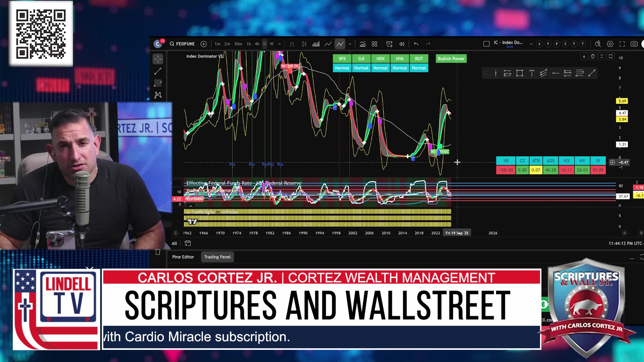644x362 pixels.
Task: Switch to the Trading Panel tab
Action: click(217, 257)
